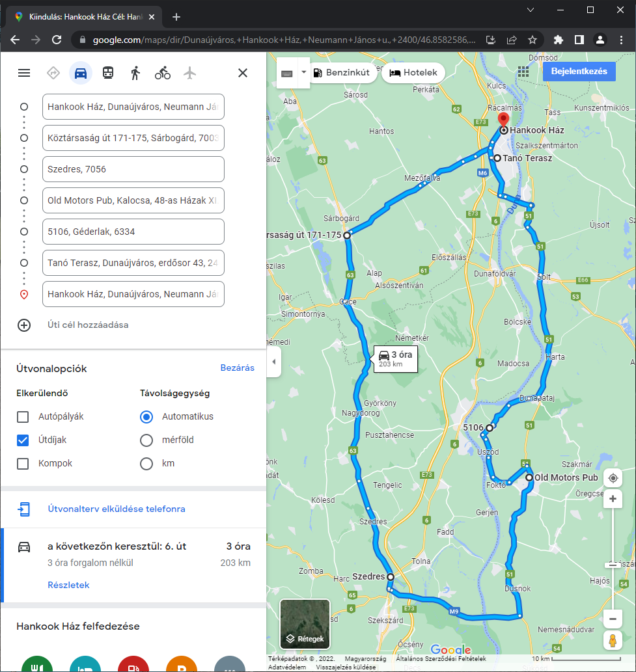Open a new browser tab

[176, 17]
